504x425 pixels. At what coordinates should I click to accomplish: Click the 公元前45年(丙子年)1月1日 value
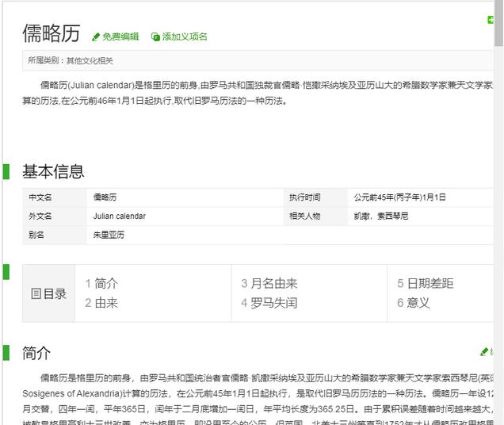coord(400,197)
